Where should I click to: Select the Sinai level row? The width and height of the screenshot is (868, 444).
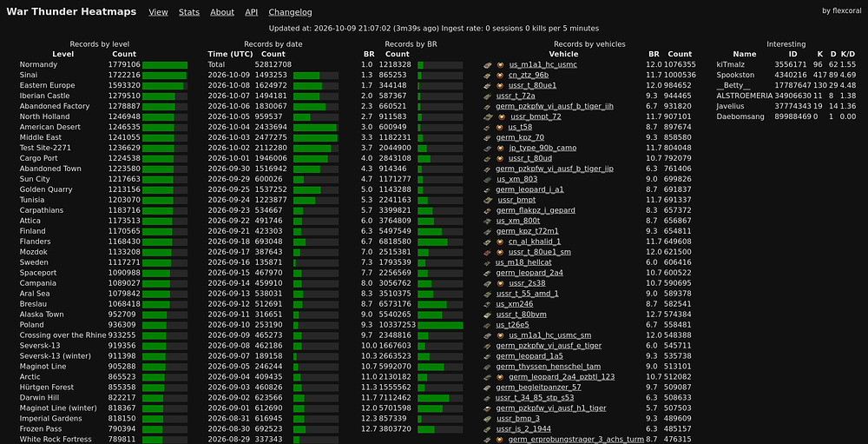click(103, 76)
